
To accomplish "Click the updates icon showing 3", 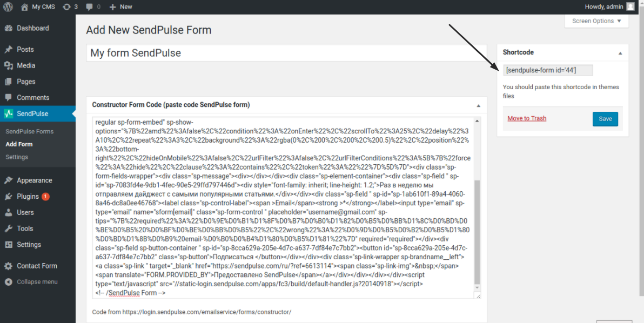I will [66, 6].
